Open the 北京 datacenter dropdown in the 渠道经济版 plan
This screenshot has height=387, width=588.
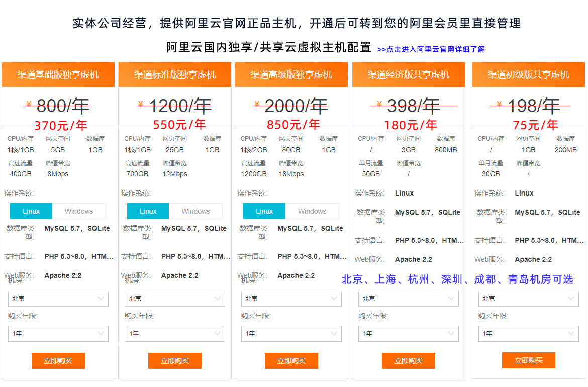tap(409, 299)
